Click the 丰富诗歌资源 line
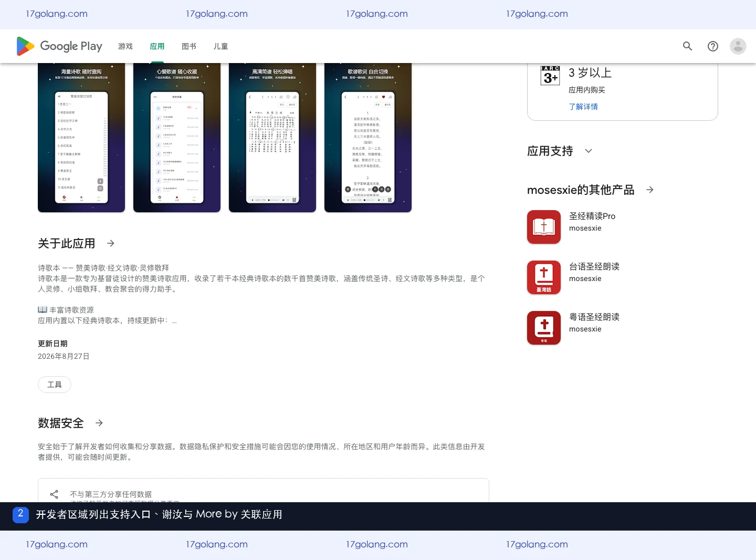 click(x=66, y=310)
